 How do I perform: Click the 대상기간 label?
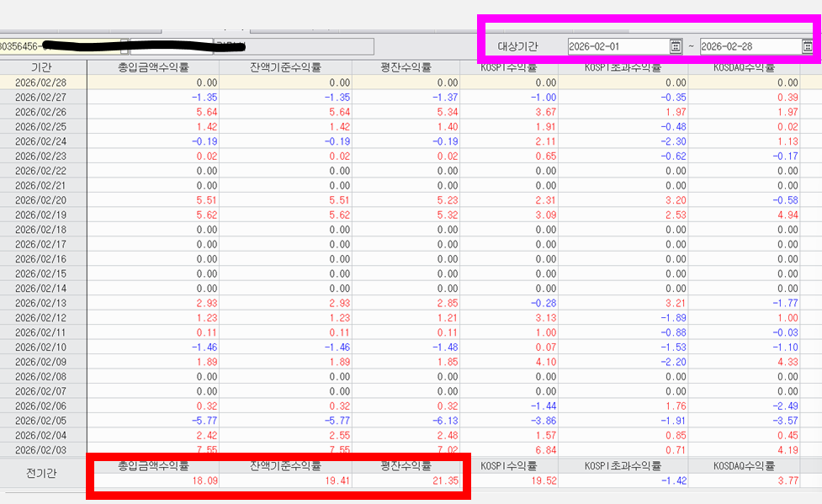click(517, 46)
